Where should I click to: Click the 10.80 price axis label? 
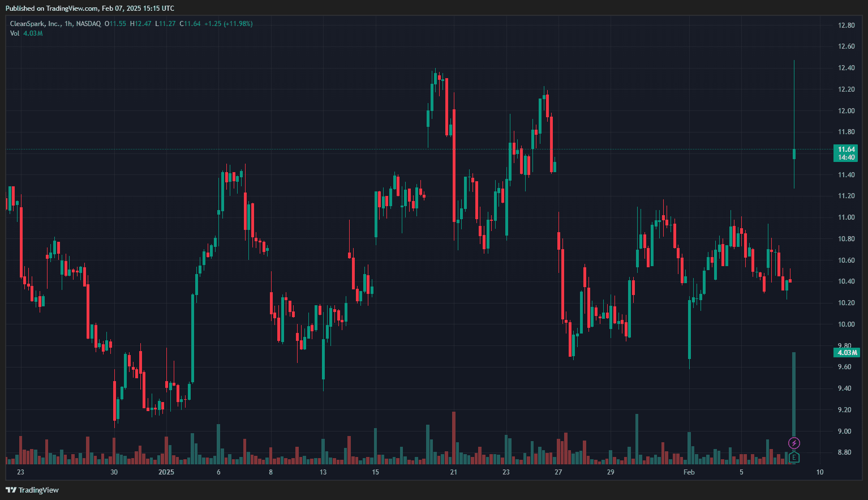(846, 239)
